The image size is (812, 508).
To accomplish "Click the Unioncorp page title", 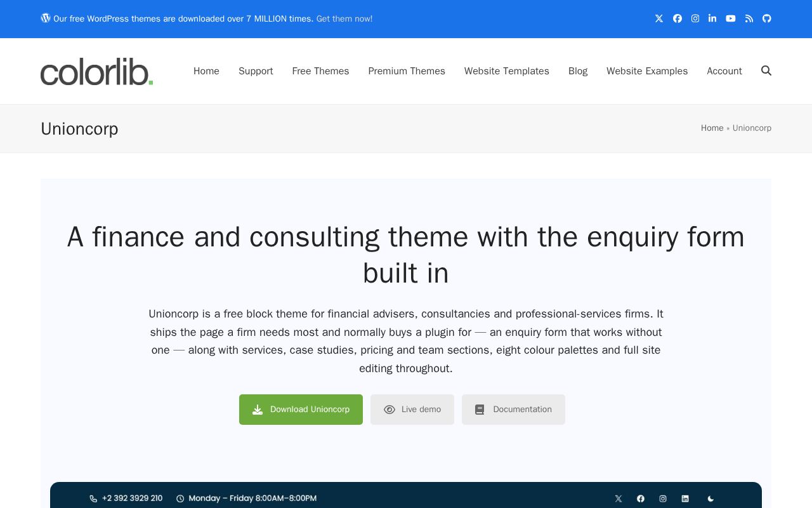I will (79, 128).
